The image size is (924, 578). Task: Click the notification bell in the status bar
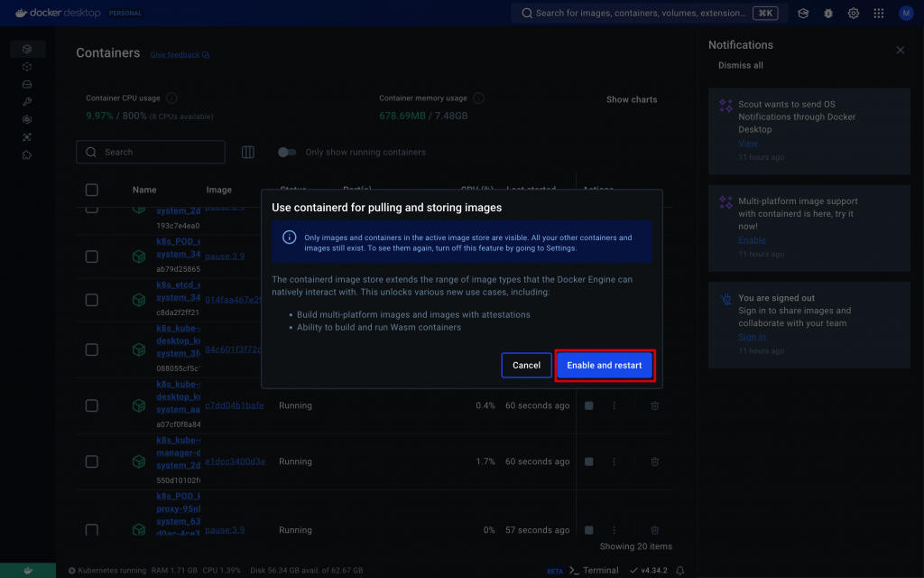[x=680, y=571]
